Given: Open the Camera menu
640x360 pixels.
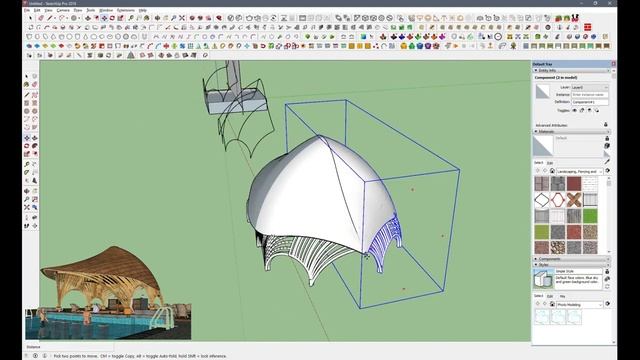Looking at the screenshot, I should point(63,10).
